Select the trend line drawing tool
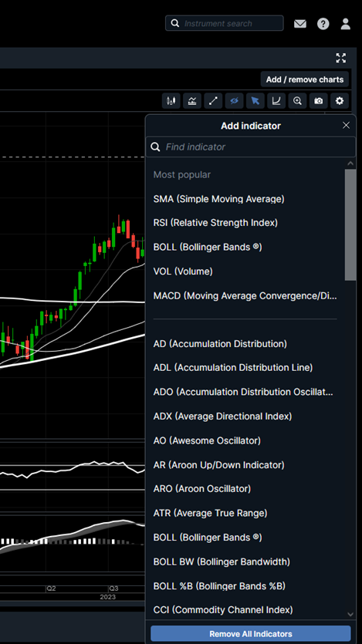362x644 pixels. click(213, 100)
